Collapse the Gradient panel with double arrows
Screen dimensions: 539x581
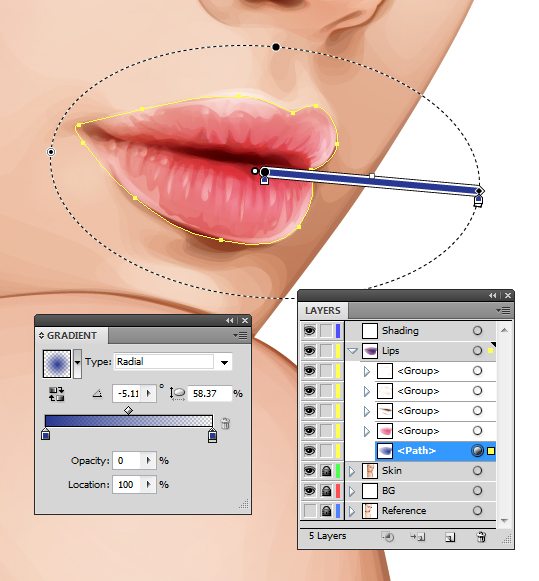[x=230, y=321]
